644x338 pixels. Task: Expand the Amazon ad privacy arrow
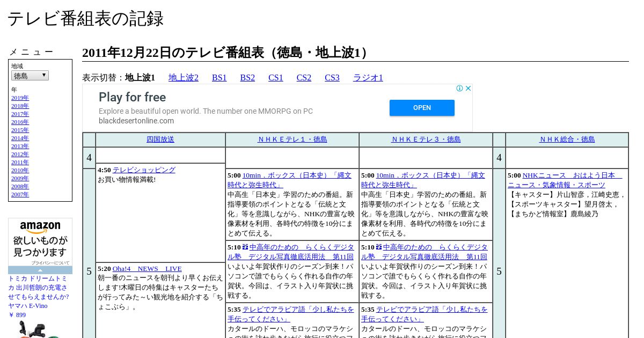(x=40, y=270)
